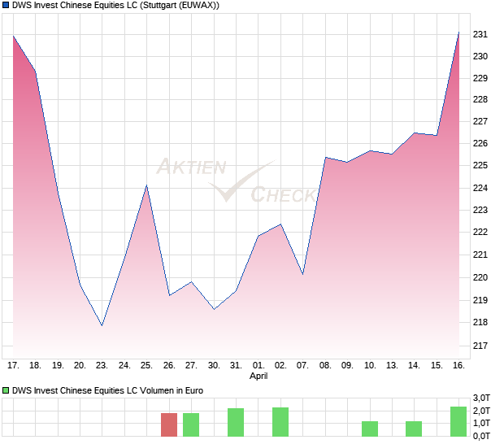The height and width of the screenshot is (444, 504).
Task: Click the price axis label '227'
Action: [480, 121]
